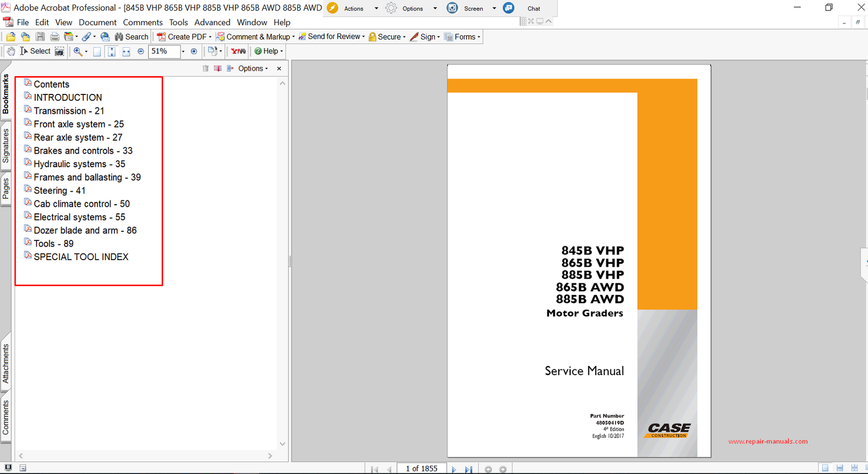Click the Print icon in toolbar
868x474 pixels.
[x=55, y=37]
